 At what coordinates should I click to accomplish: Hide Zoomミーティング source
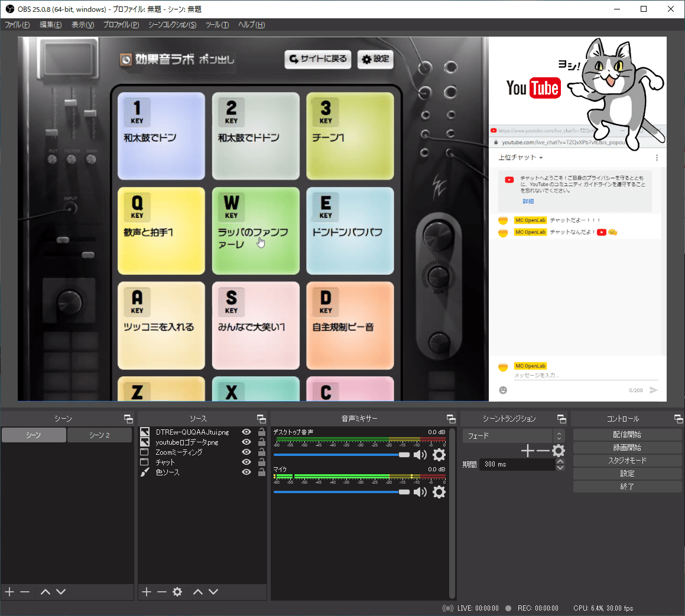point(246,452)
